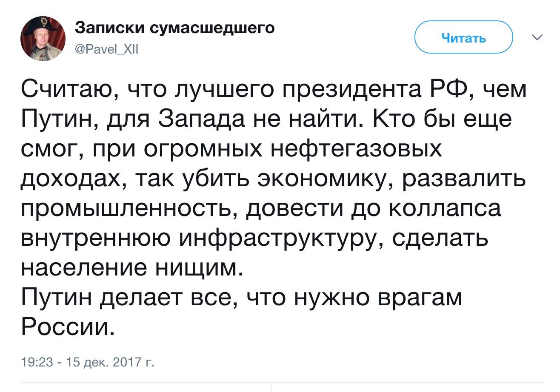Click the line "Путин делает все, что нужно врагам"
This screenshot has height=392, width=560.
coord(241,299)
